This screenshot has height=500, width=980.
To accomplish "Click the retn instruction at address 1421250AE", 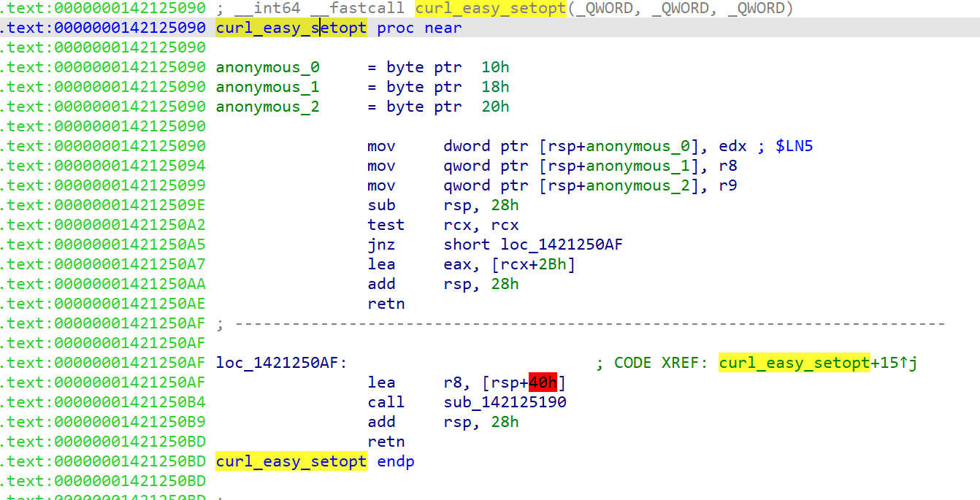I will click(x=386, y=304).
